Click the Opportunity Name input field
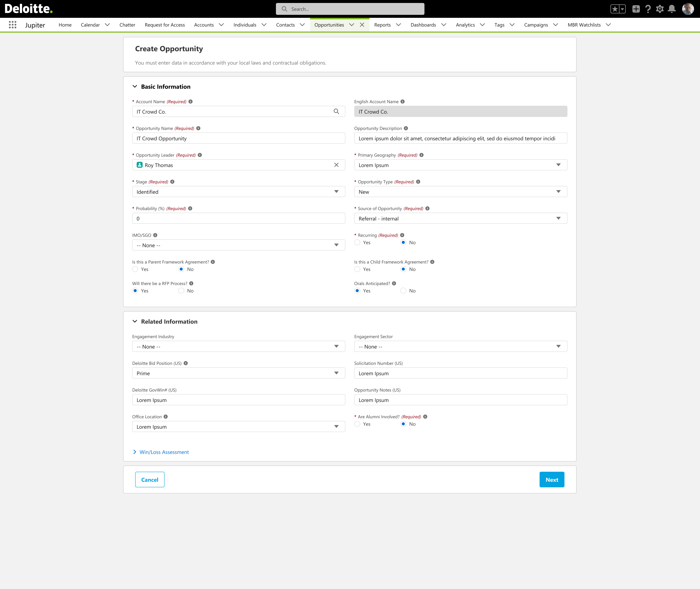700x589 pixels. [x=239, y=138]
